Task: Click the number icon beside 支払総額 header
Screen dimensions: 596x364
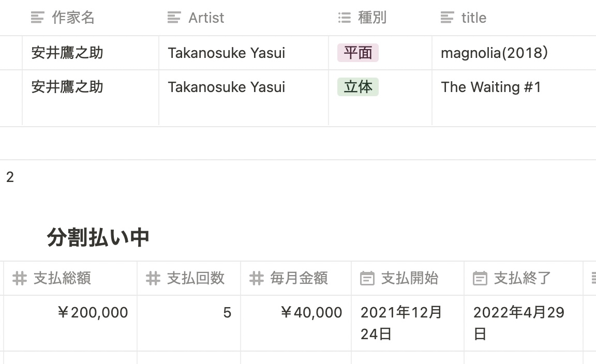Action: pyautogui.click(x=19, y=278)
